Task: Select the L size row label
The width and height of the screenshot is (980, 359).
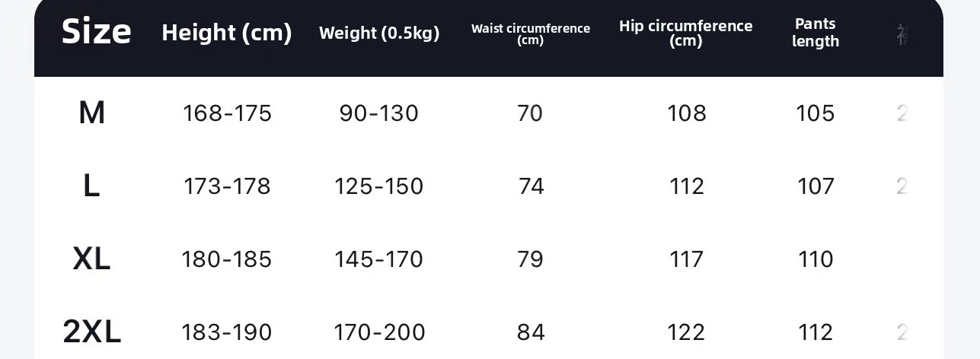Action: pos(91,186)
